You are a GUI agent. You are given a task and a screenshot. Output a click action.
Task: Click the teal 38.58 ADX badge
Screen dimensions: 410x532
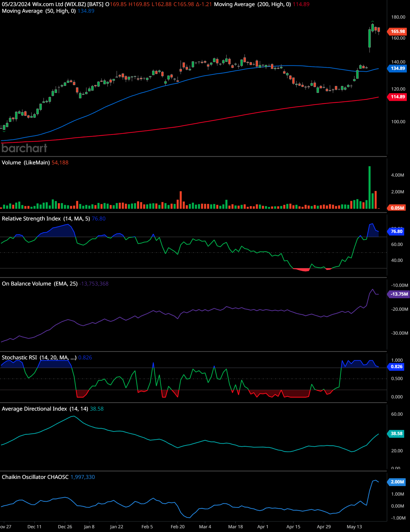pos(396,433)
